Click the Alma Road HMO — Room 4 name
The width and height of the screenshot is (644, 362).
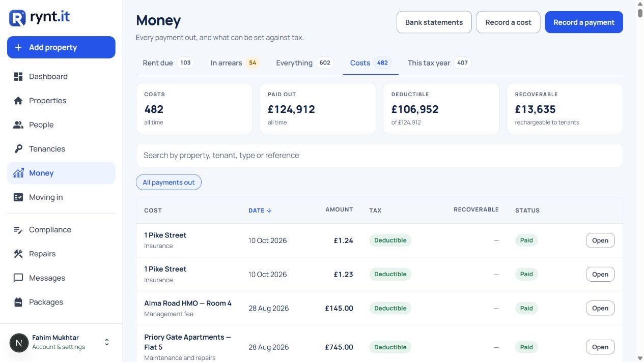tap(188, 303)
